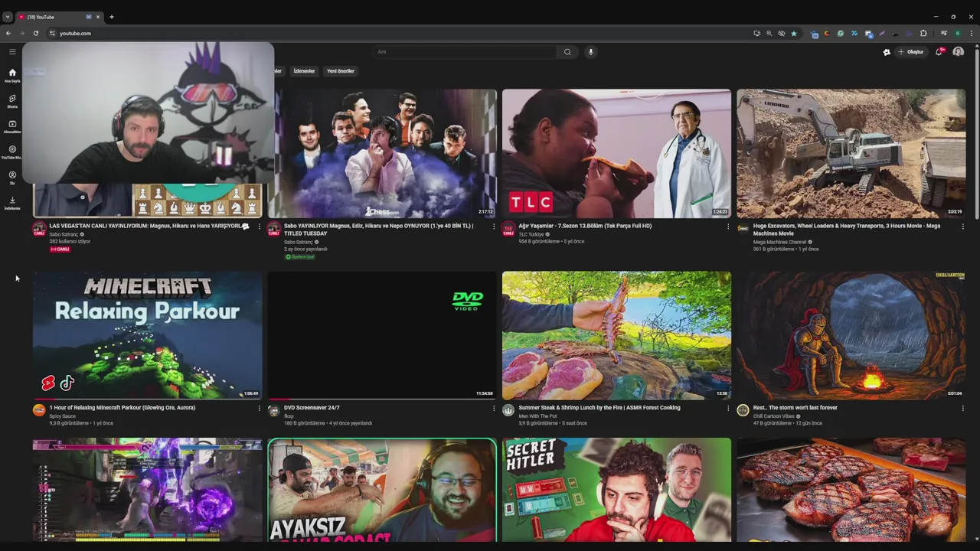Image resolution: width=980 pixels, height=551 pixels.
Task: Open options menu for Rest storm video
Action: click(x=962, y=408)
